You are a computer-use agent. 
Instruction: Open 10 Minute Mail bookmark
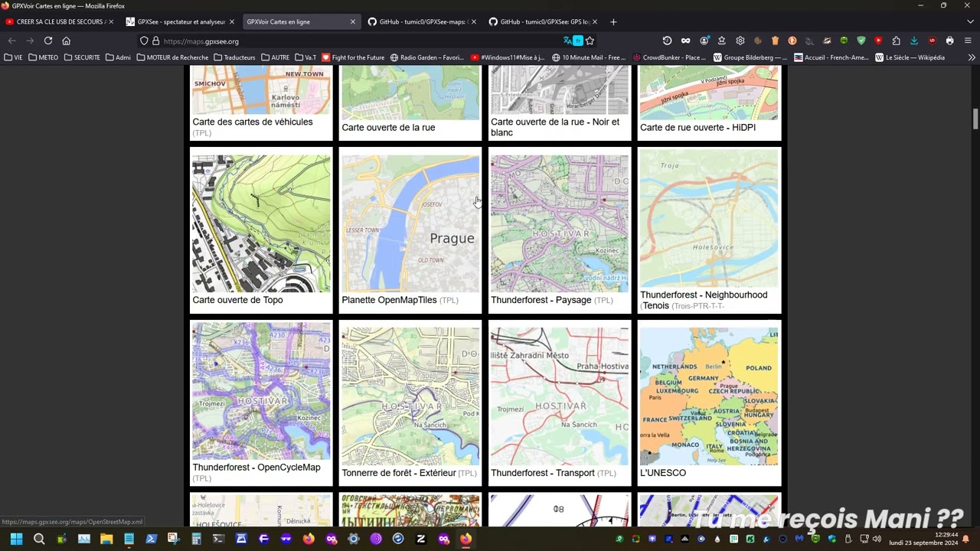[589, 57]
